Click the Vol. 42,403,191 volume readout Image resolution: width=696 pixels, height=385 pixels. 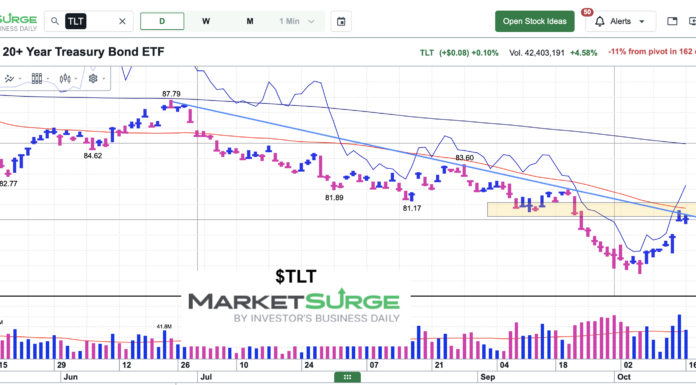click(x=537, y=53)
